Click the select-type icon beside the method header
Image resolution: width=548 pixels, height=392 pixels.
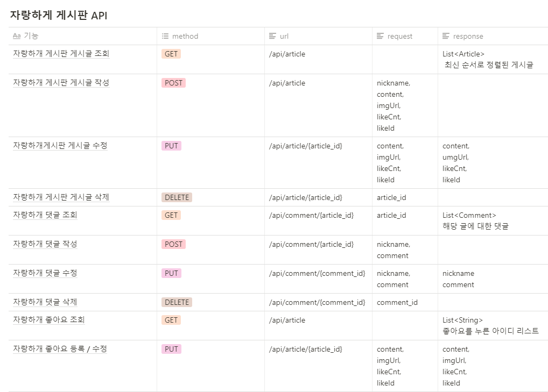coord(164,35)
